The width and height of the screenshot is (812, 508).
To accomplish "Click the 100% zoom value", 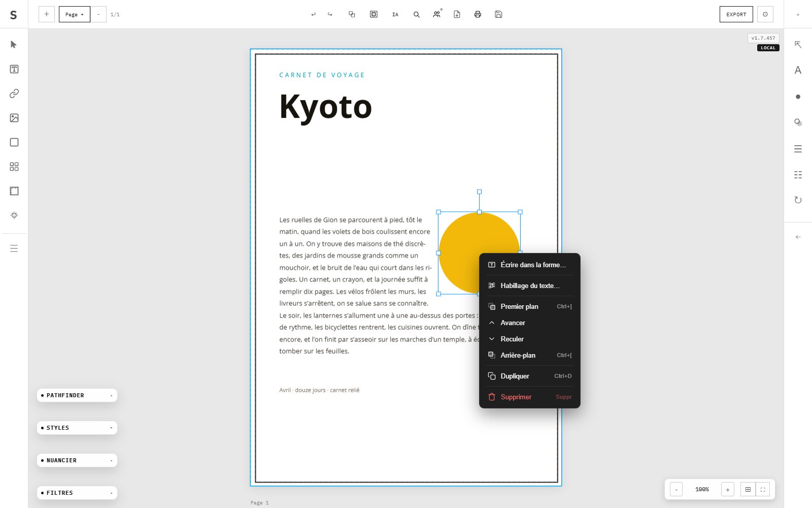I will tap(702, 489).
